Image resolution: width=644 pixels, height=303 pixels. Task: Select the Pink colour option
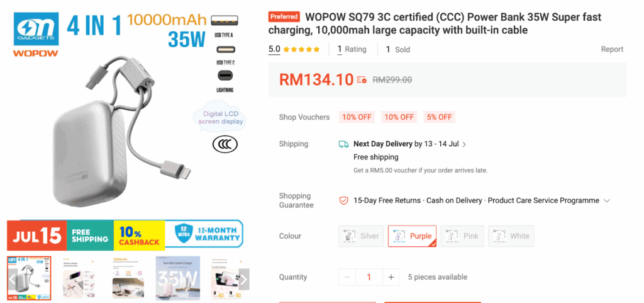tap(462, 236)
